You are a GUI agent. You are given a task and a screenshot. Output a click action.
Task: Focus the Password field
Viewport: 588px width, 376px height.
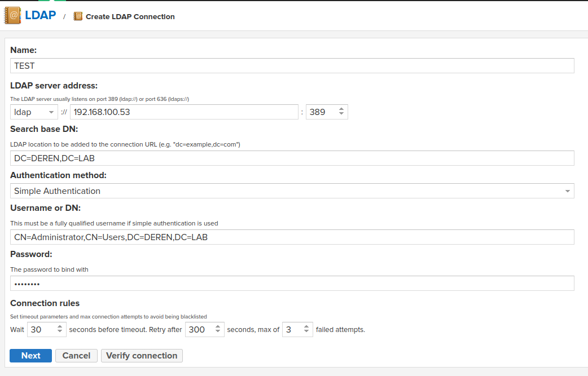pos(292,284)
